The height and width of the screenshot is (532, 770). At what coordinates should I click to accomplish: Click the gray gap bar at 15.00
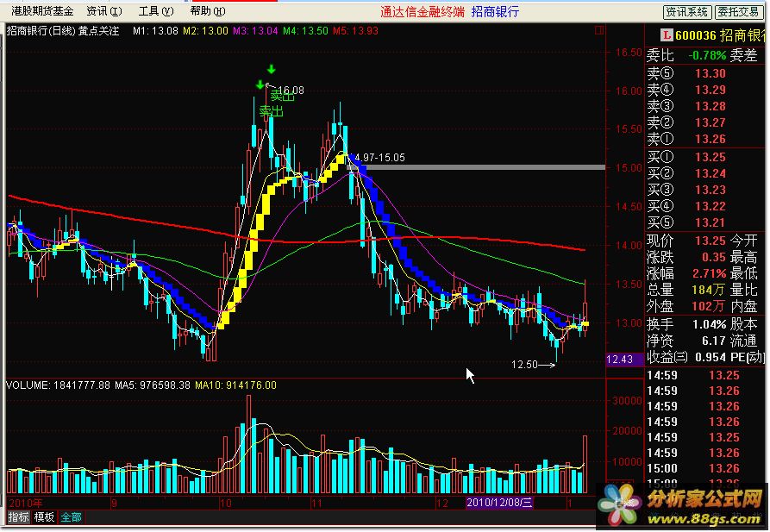point(476,167)
